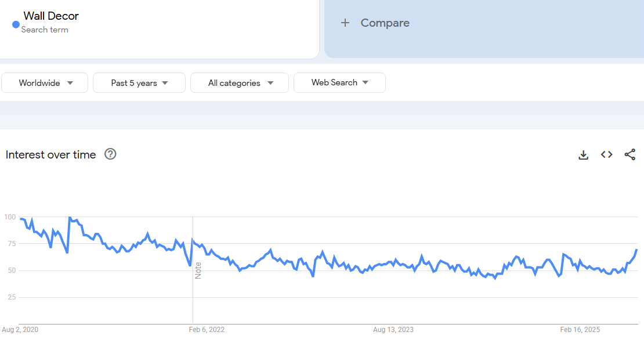Click the Interest over time heading
Screen dimensions: 644x346
coord(51,154)
